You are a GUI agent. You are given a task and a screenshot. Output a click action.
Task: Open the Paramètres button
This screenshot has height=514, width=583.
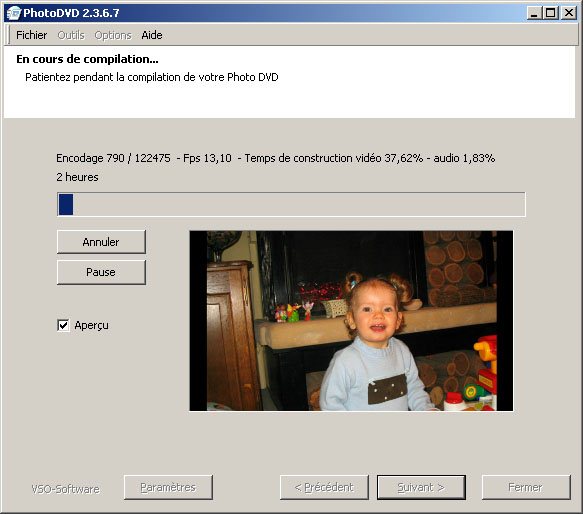[168, 487]
